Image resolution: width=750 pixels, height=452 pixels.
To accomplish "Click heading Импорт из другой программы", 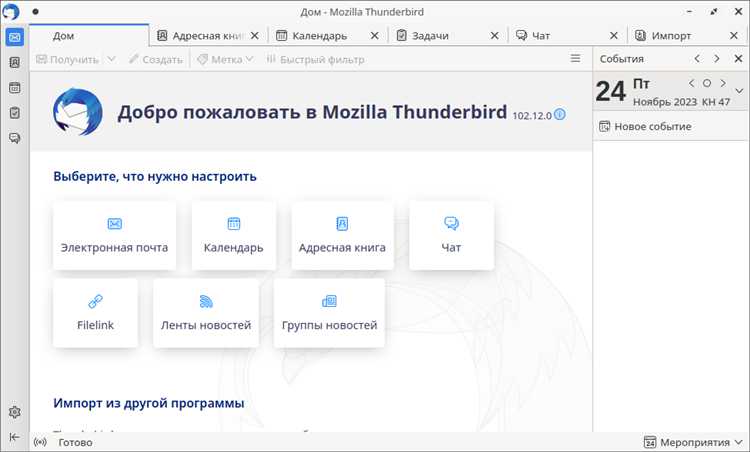I will pyautogui.click(x=149, y=403).
